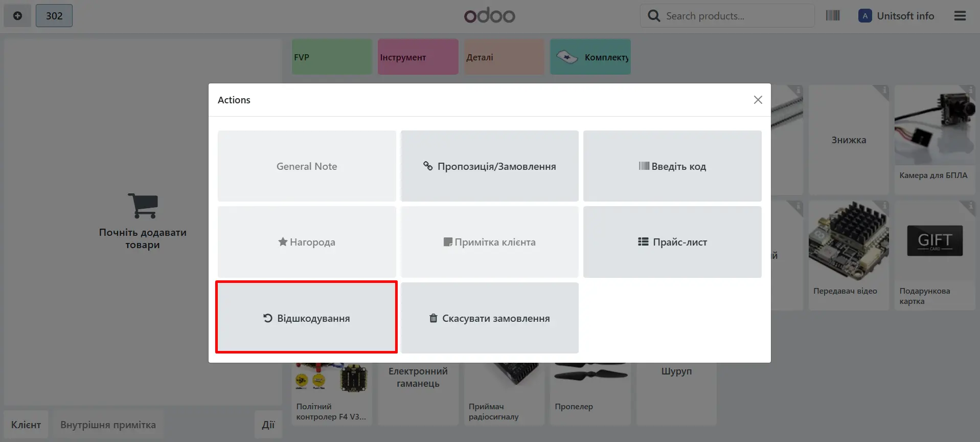The height and width of the screenshot is (442, 980).
Task: Open the Прайс-лист price list option
Action: 672,242
